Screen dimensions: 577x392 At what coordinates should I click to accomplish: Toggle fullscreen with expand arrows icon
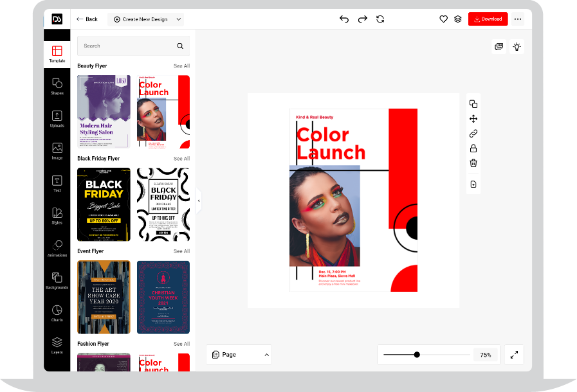click(514, 355)
